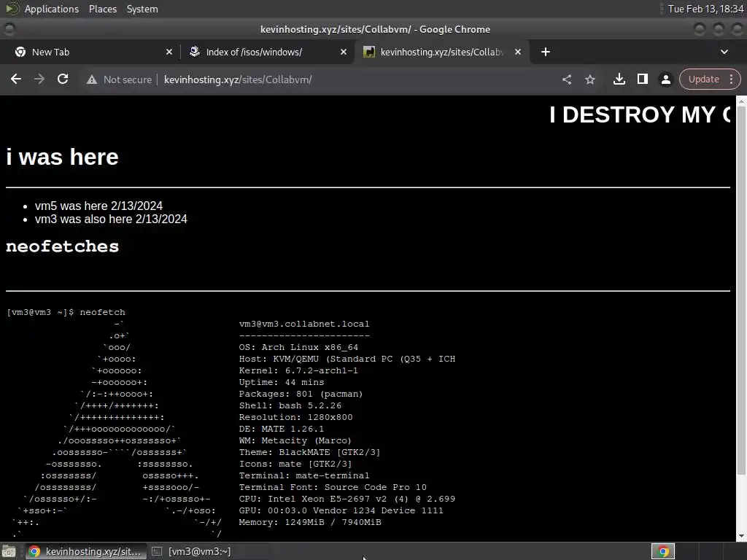Click scrollbar up arrow
The image size is (747, 560).
pos(741,101)
